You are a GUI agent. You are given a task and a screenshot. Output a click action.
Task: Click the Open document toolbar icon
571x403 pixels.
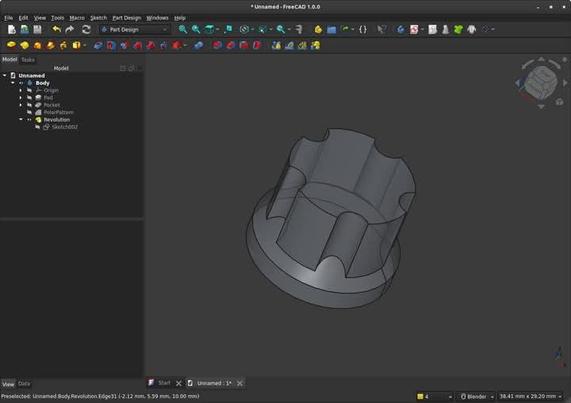(24, 29)
